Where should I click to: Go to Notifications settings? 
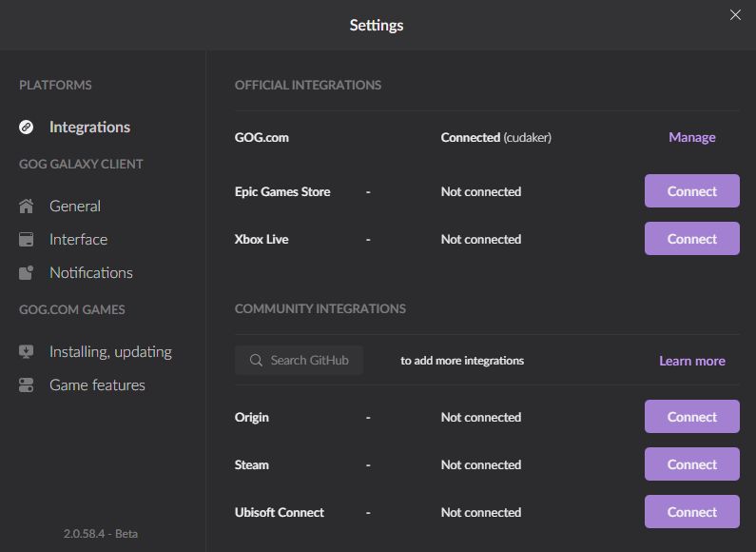tap(91, 272)
